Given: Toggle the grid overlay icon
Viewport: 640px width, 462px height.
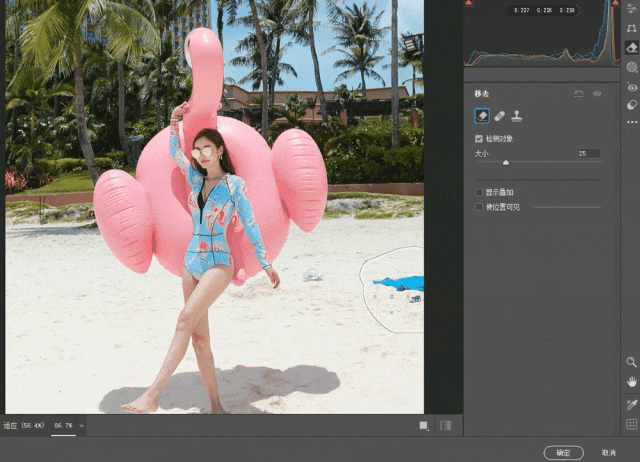Looking at the screenshot, I should (x=631, y=424).
